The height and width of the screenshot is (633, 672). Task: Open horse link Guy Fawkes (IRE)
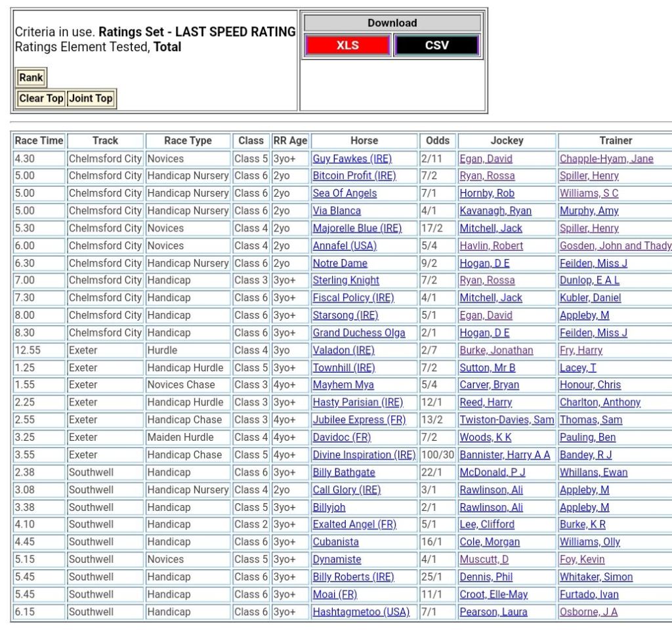click(x=352, y=159)
